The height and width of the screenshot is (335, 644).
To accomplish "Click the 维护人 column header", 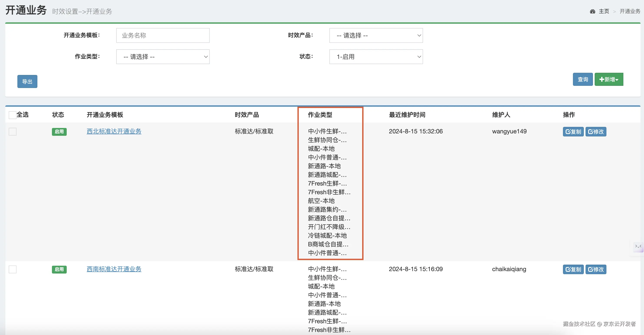I will click(x=501, y=115).
